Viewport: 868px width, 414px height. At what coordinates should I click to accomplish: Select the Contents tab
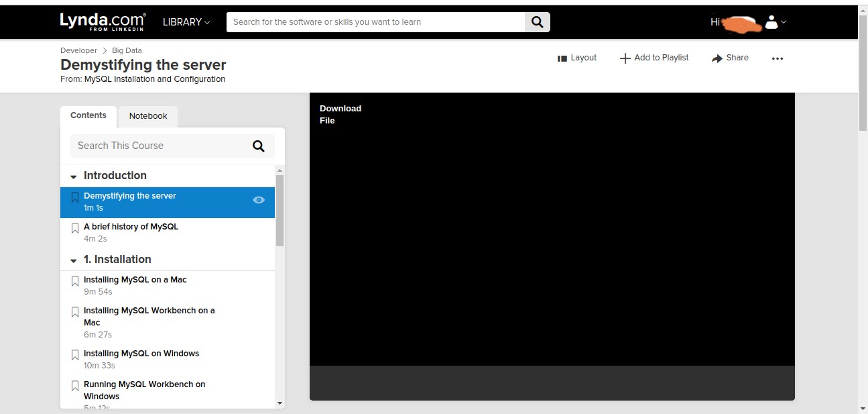click(88, 115)
